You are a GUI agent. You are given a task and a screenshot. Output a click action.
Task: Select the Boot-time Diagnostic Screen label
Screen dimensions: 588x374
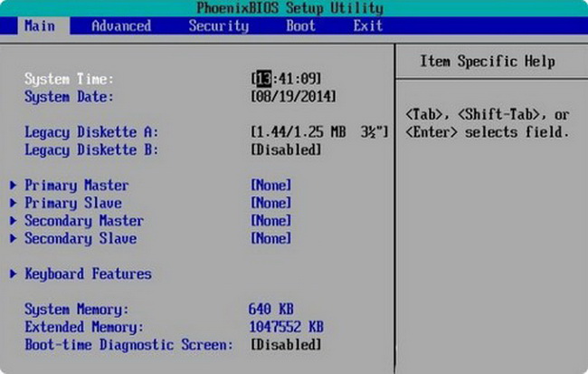pos(129,344)
